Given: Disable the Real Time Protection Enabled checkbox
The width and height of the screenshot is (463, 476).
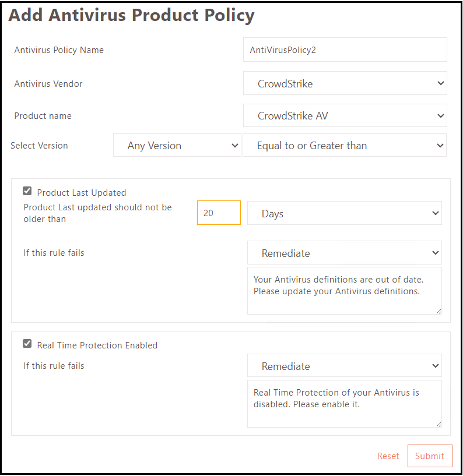Looking at the screenshot, I should coord(27,344).
